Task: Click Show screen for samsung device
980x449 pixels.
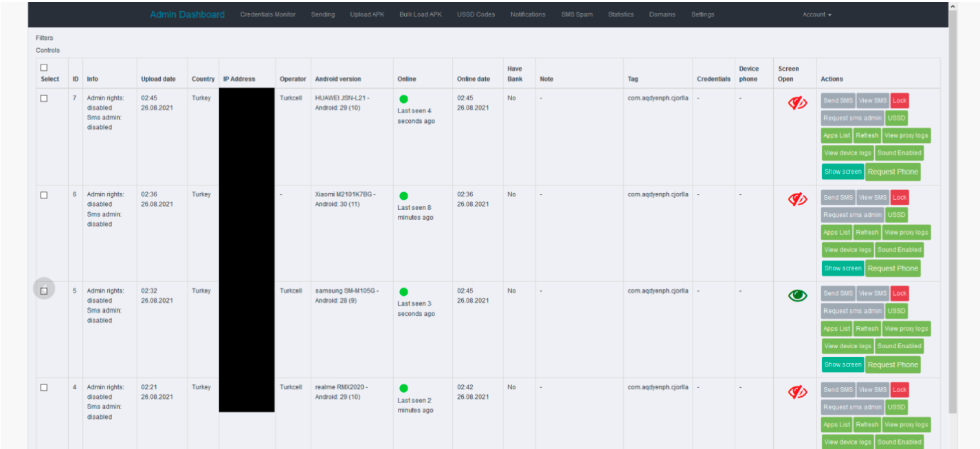Action: (x=843, y=365)
